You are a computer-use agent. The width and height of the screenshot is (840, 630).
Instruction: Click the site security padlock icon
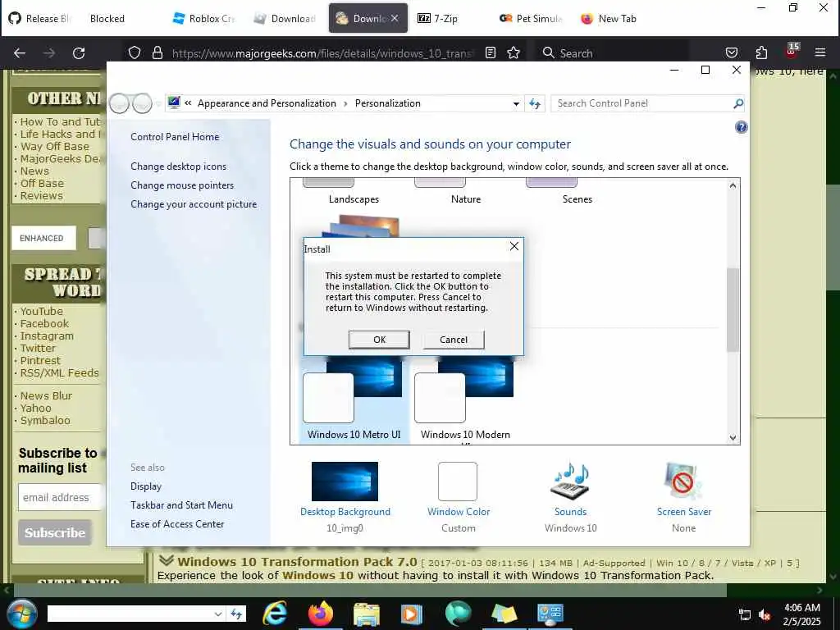point(157,52)
